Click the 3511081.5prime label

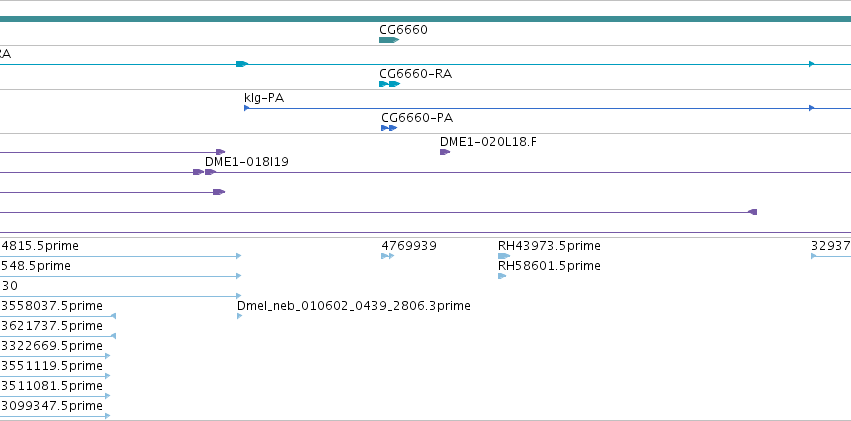pos(52,386)
